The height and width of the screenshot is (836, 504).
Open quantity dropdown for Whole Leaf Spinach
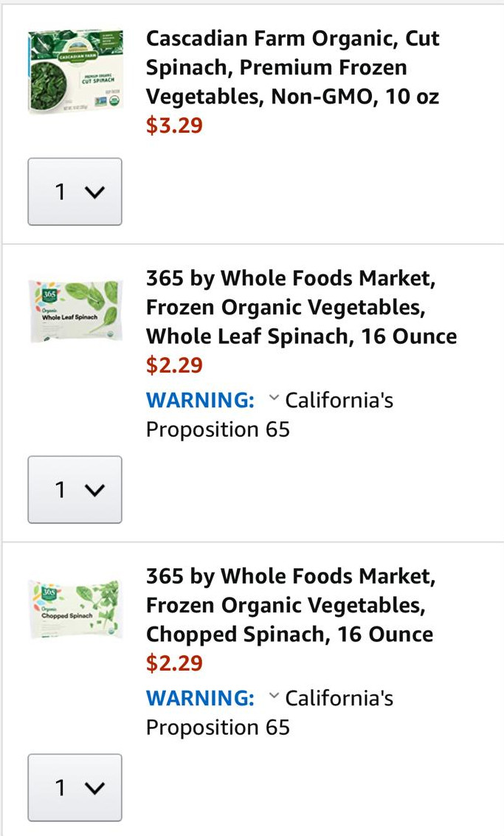click(75, 490)
